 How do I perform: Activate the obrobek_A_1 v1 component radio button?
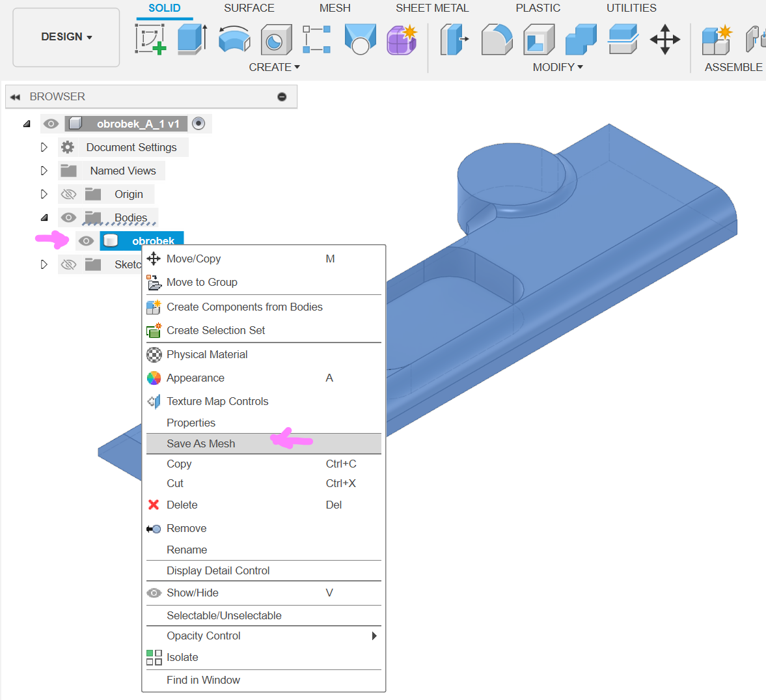(198, 124)
